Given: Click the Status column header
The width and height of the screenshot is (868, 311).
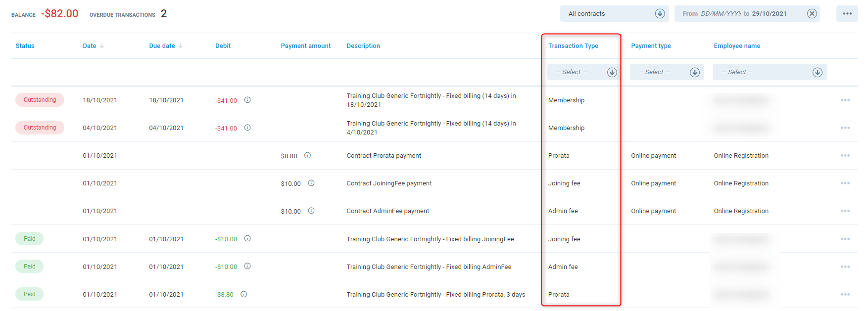Looking at the screenshot, I should pyautogui.click(x=25, y=46).
